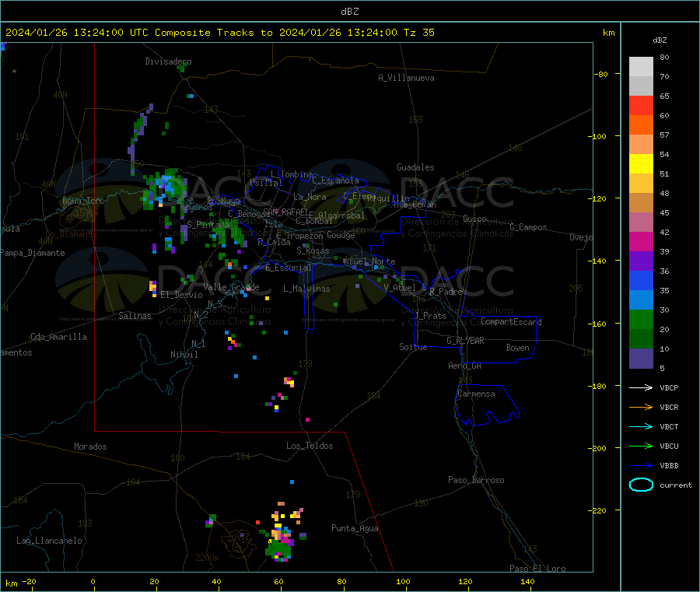The width and height of the screenshot is (700, 592).
Task: Click the Divisadero map label
Action: (x=168, y=61)
